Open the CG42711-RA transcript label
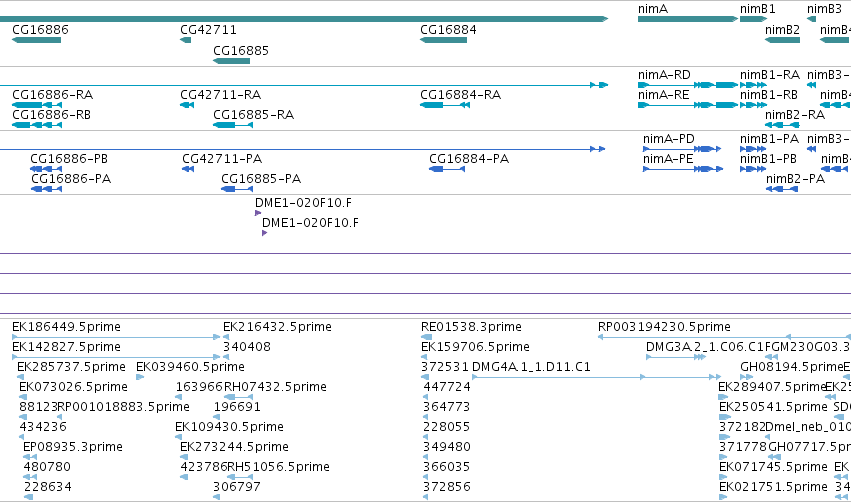The width and height of the screenshot is (851, 502). [221, 95]
